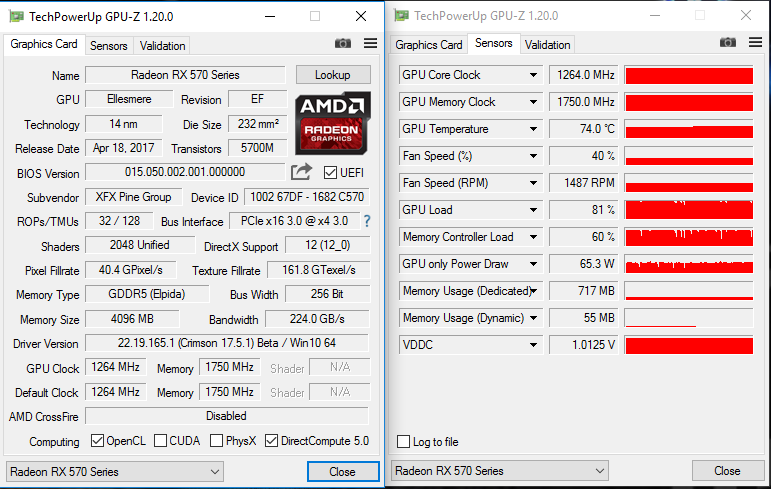Screen dimensions: 771x489
Task: Click the Device ID field 1002 67DF
Action: pos(307,197)
